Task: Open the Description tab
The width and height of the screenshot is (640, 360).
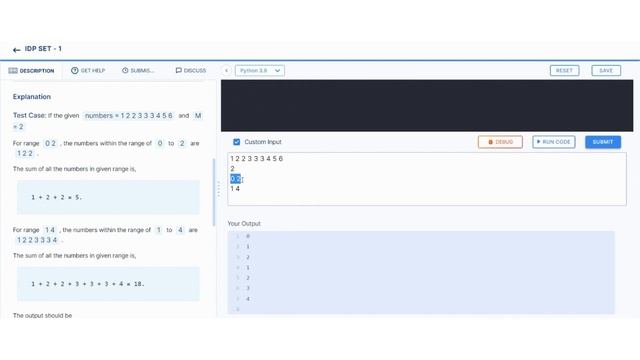Action: [31, 71]
